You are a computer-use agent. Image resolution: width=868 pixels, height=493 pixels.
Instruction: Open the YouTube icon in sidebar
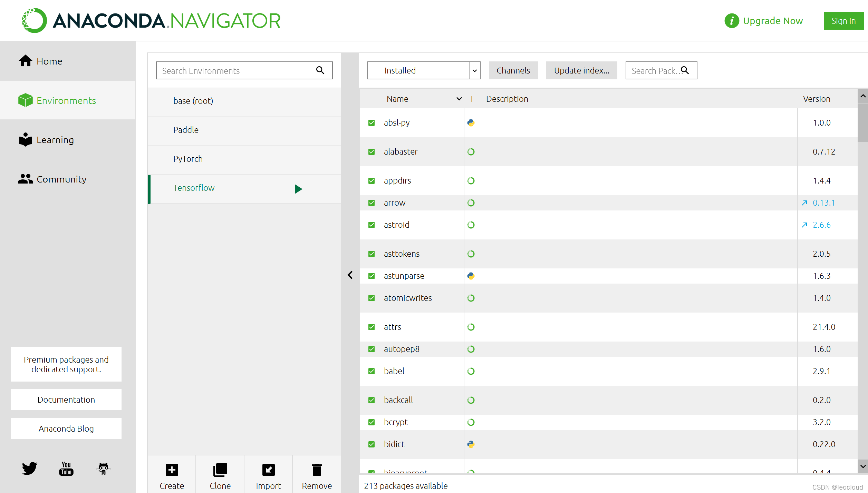point(66,468)
